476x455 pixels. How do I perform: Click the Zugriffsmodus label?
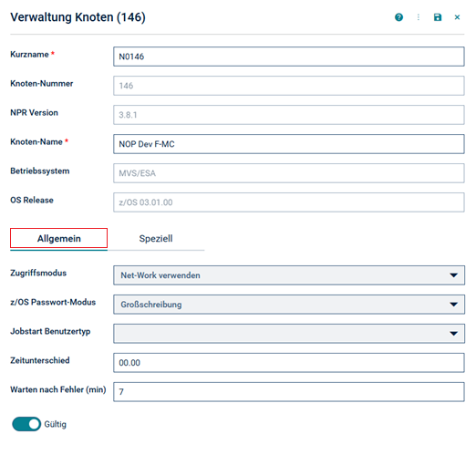[38, 274]
